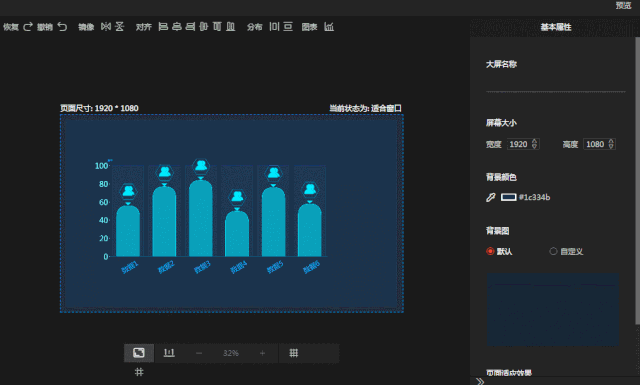Image resolution: width=640 pixels, height=385 pixels.
Task: Apply the horizontal mirror flip icon
Action: [x=106, y=27]
